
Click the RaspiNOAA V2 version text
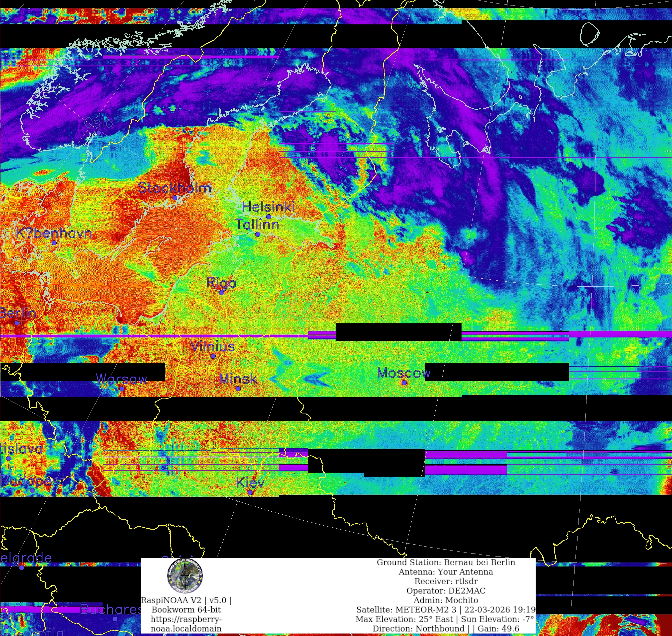186,600
